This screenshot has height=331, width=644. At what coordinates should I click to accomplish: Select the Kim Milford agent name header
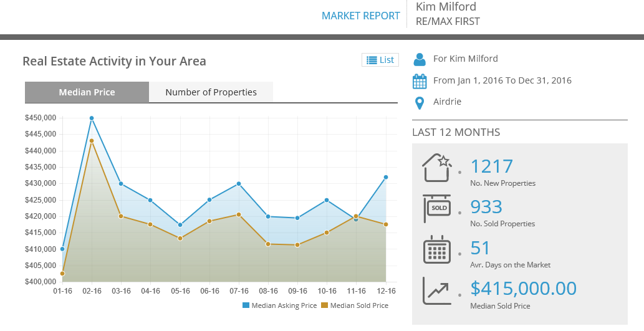point(446,7)
